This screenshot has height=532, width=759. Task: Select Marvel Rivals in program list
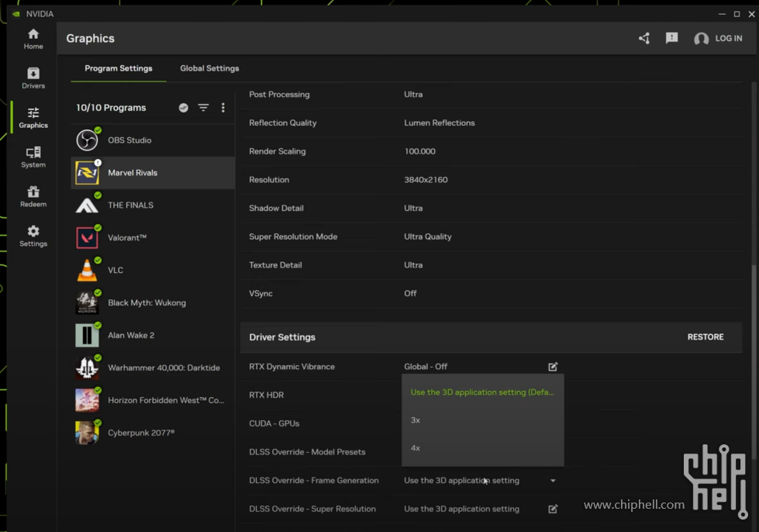[x=153, y=173]
